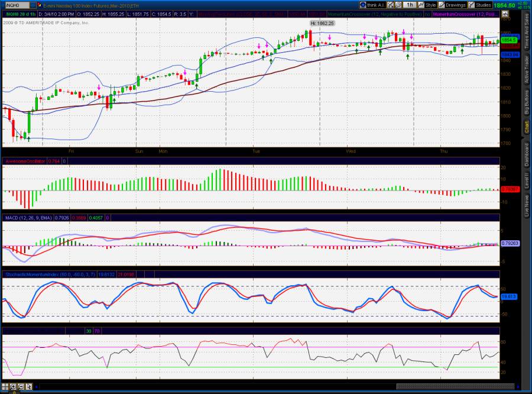Click the zoom out magnifier
The height and width of the screenshot is (394, 532).
[21, 386]
